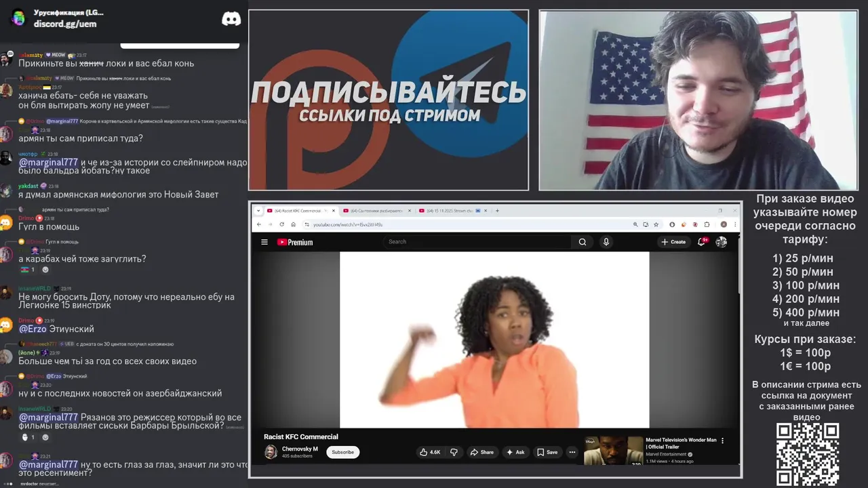Screen dimensions: 868x488
Task: Click the webcam feed panel
Action: point(698,100)
